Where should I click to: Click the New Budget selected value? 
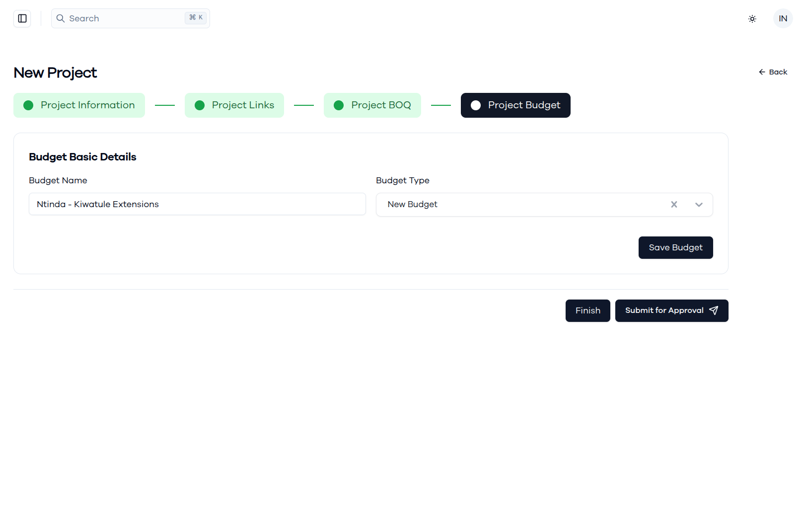pyautogui.click(x=413, y=204)
